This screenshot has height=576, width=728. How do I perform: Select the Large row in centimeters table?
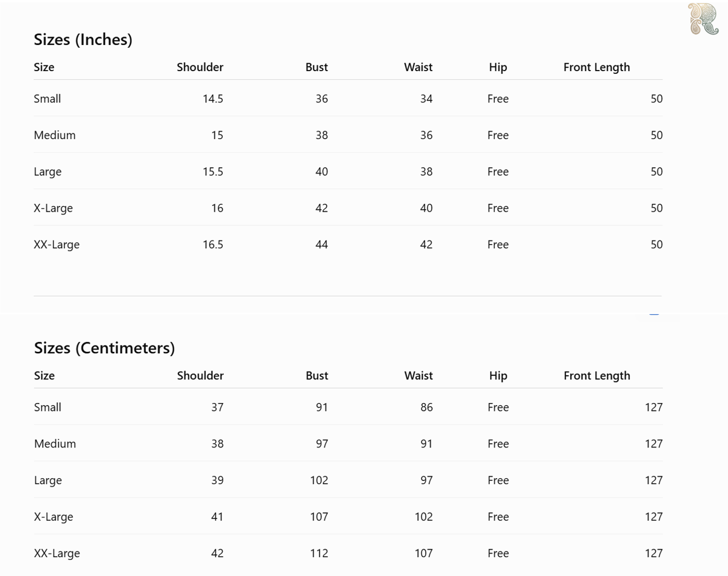348,480
